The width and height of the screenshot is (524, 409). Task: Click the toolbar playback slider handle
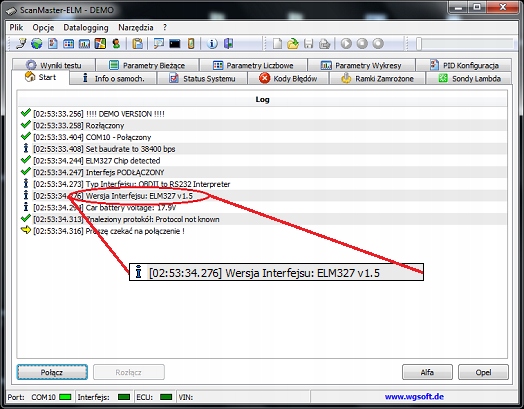[419, 44]
